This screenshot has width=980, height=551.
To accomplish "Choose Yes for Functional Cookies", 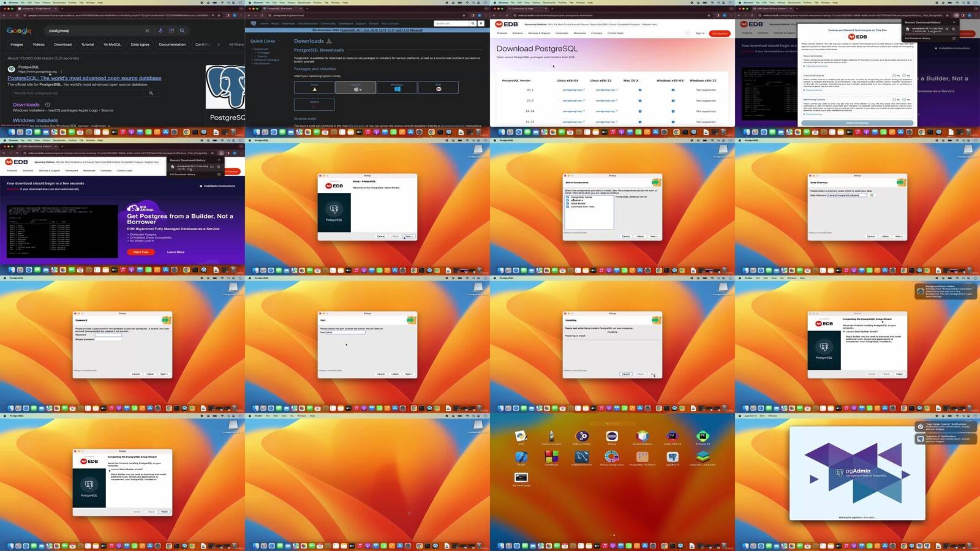I will point(904,75).
